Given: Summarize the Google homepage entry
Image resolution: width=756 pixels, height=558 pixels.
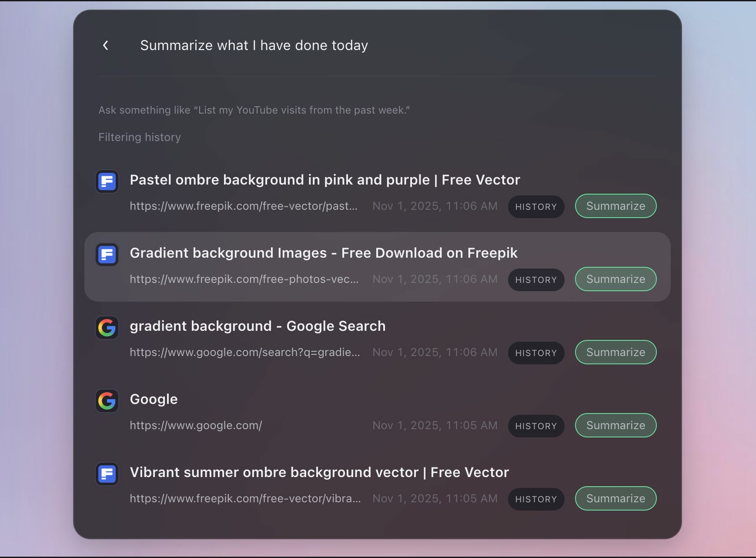Looking at the screenshot, I should click(x=616, y=425).
